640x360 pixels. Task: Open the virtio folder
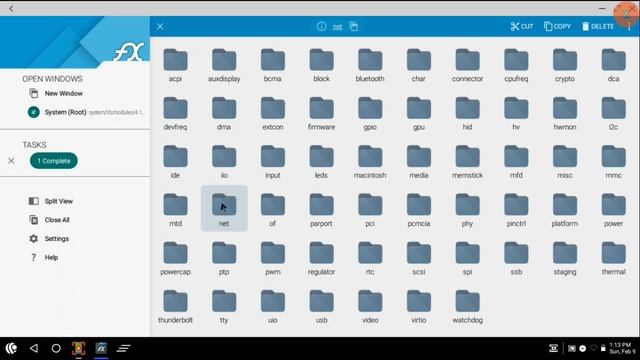pos(419,307)
